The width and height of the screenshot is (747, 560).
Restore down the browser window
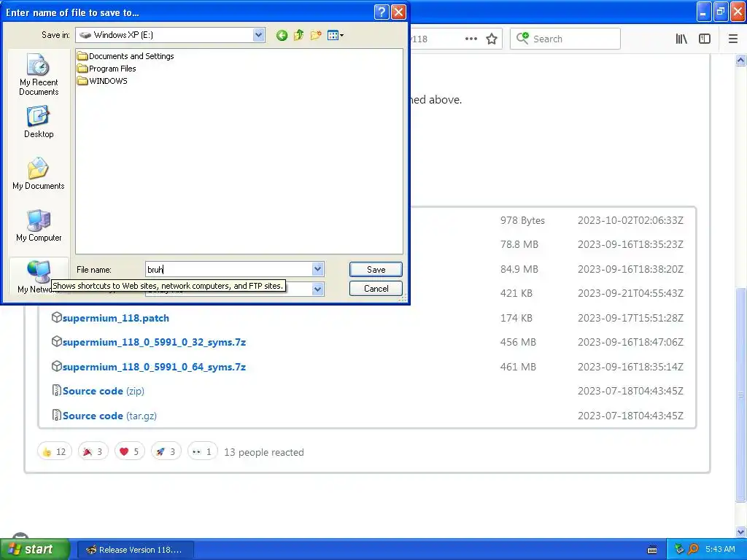click(x=721, y=12)
